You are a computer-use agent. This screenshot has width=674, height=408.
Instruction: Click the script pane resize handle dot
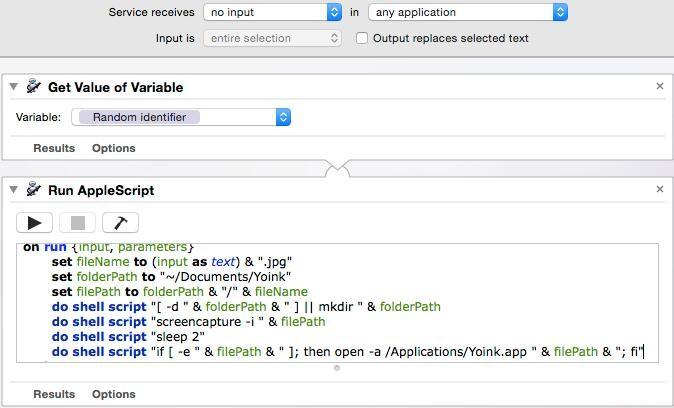[337, 368]
